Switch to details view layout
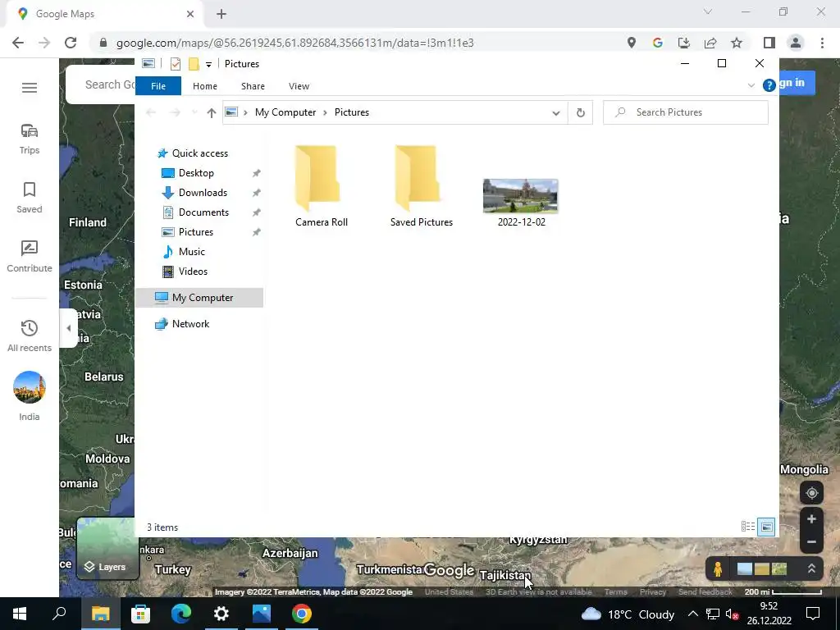Screen dimensions: 840x630 click(748, 527)
